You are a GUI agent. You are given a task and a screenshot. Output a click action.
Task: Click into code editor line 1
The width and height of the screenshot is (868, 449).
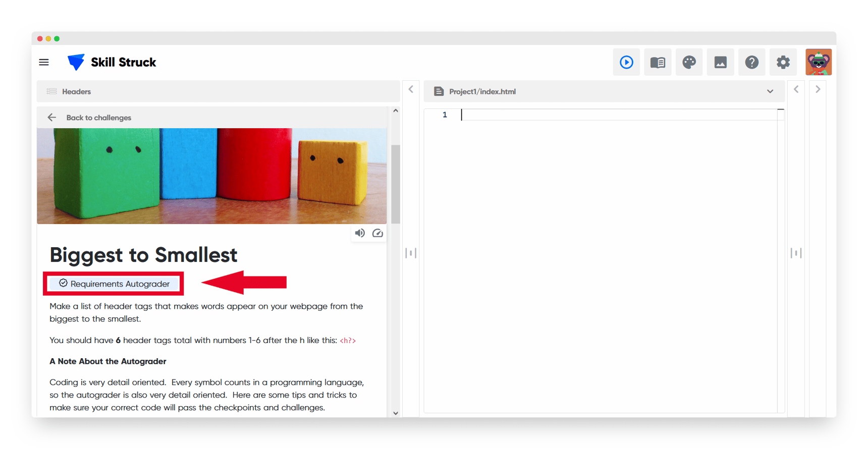[606, 115]
